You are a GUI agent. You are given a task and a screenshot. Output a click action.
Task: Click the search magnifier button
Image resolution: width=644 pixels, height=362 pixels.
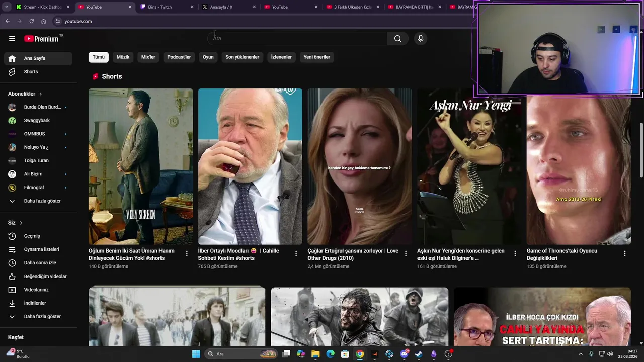(397, 39)
